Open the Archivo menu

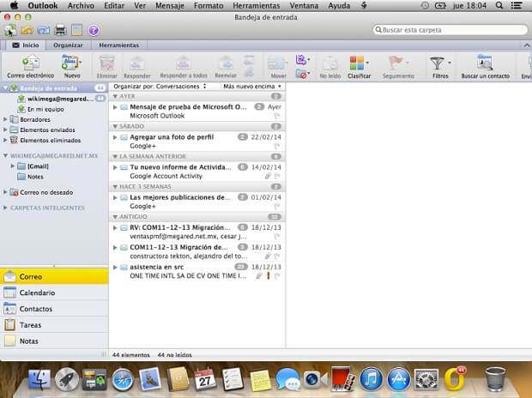click(x=81, y=6)
